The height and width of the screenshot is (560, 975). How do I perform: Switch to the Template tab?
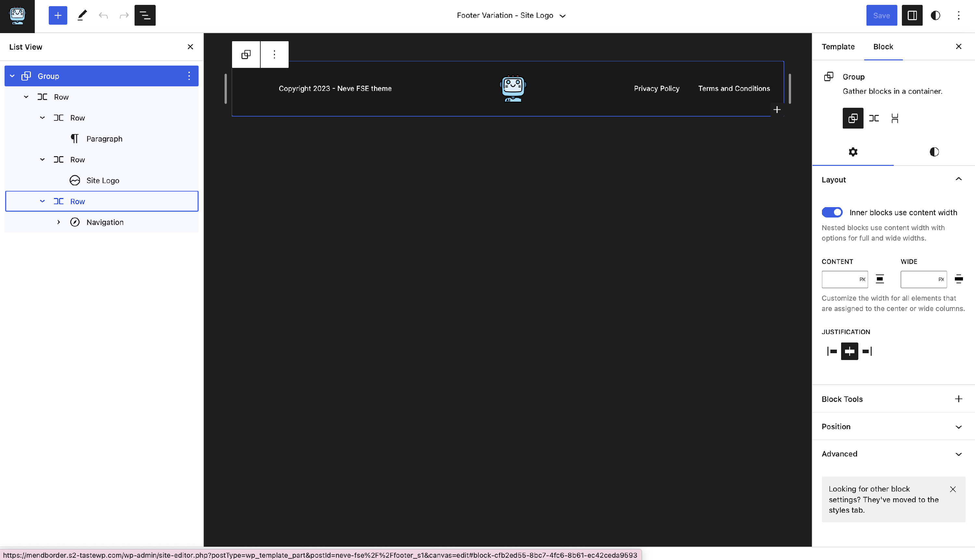click(x=838, y=46)
